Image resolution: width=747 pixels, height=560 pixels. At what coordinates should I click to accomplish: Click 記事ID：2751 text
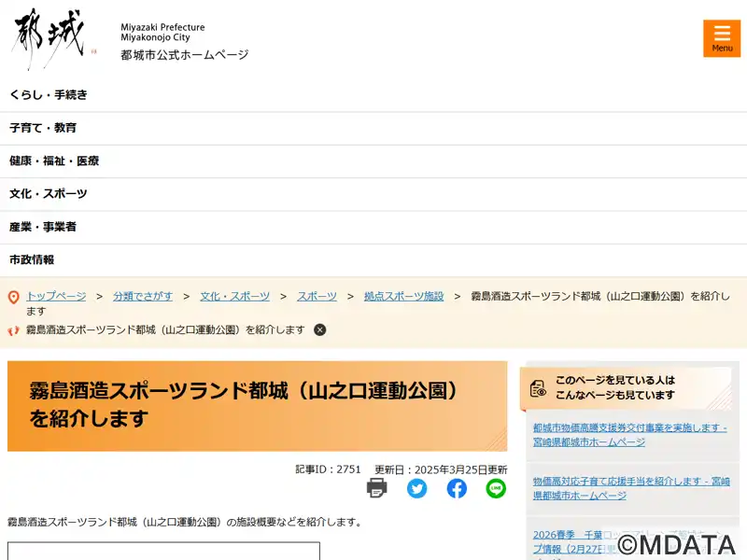(328, 469)
